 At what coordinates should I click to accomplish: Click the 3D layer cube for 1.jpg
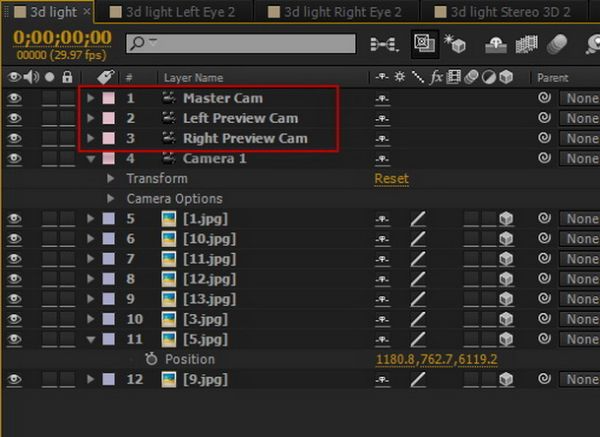click(x=506, y=218)
